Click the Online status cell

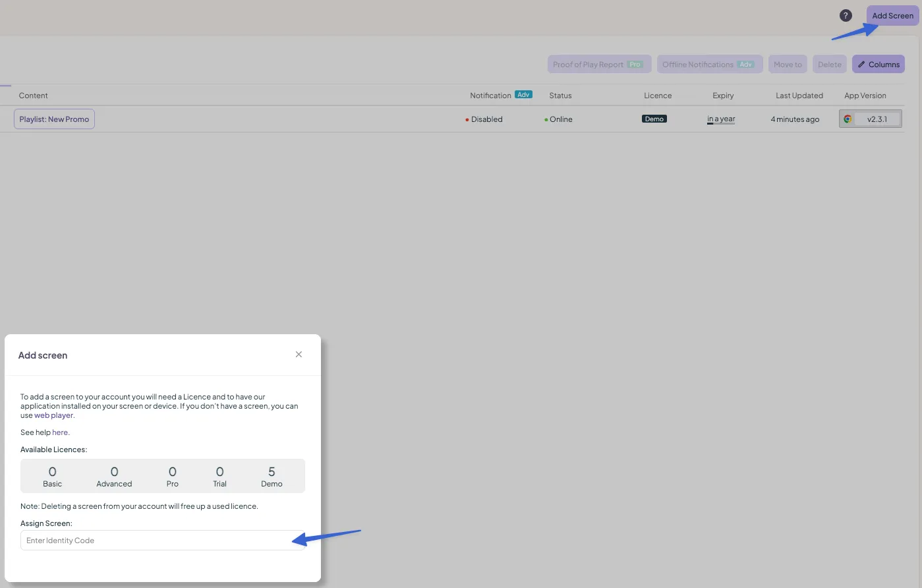(x=558, y=119)
